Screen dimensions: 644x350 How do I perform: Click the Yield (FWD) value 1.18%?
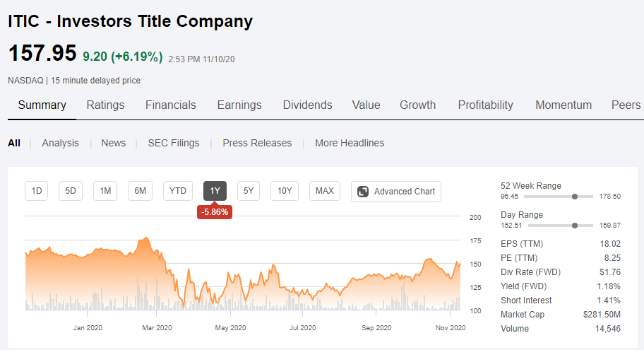pos(609,286)
